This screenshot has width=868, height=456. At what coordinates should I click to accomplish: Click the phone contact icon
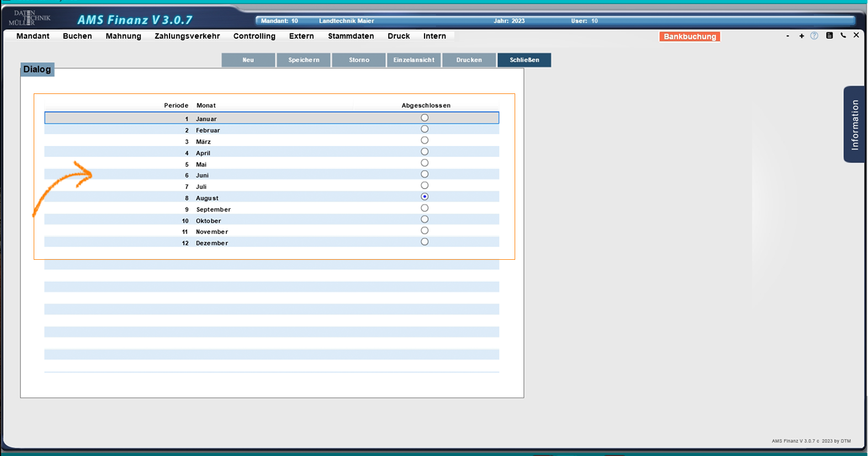[843, 35]
